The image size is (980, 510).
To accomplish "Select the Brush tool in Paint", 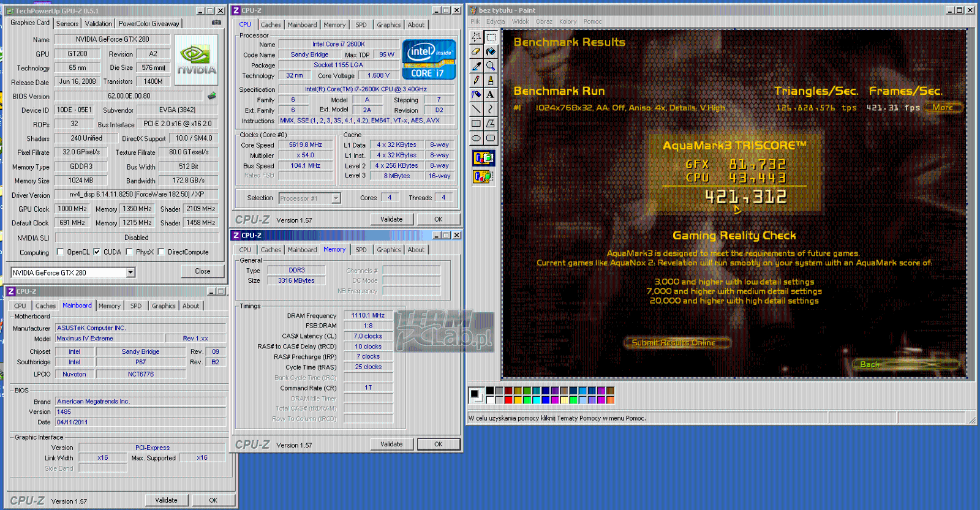I will (491, 80).
